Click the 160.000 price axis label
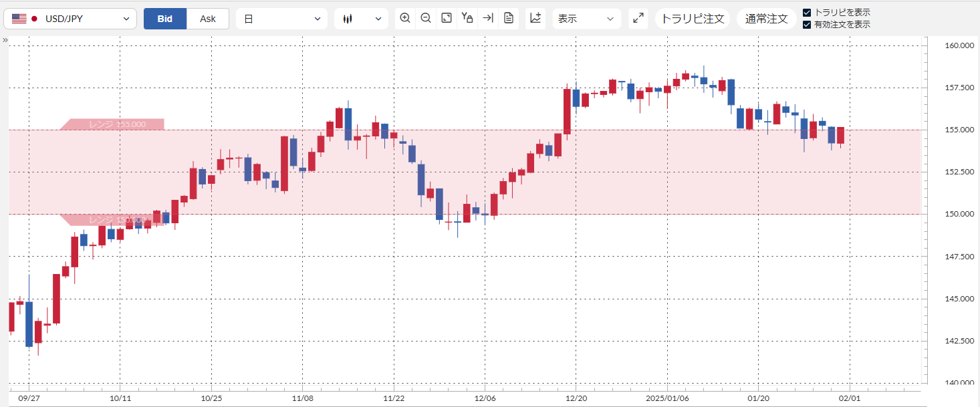 (959, 45)
